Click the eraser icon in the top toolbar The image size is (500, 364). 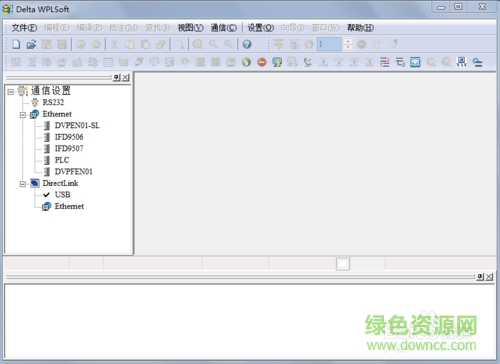[161, 44]
